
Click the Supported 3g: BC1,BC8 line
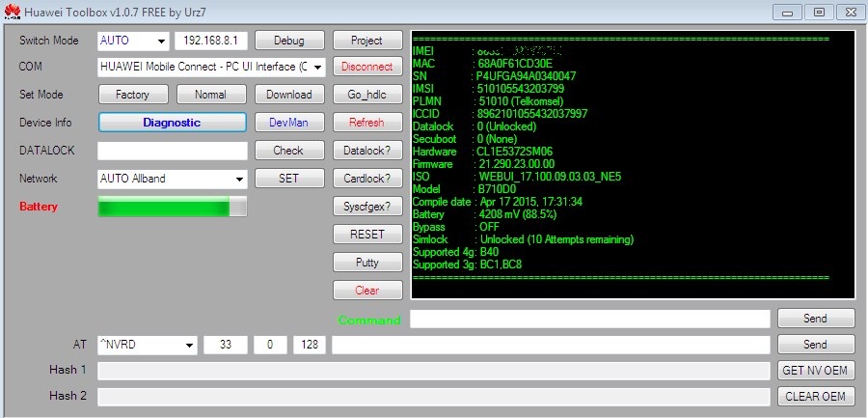[467, 265]
